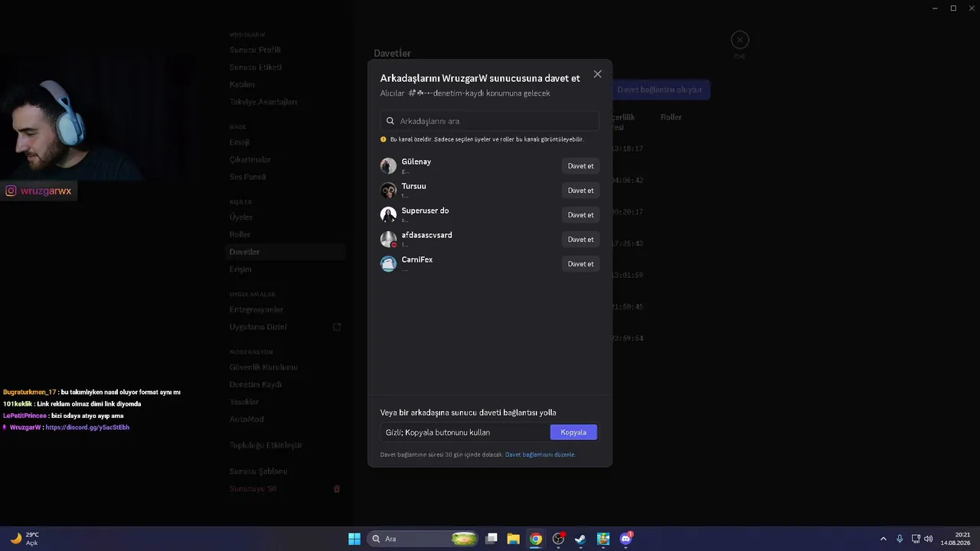Open File Explorer from the taskbar

click(513, 539)
